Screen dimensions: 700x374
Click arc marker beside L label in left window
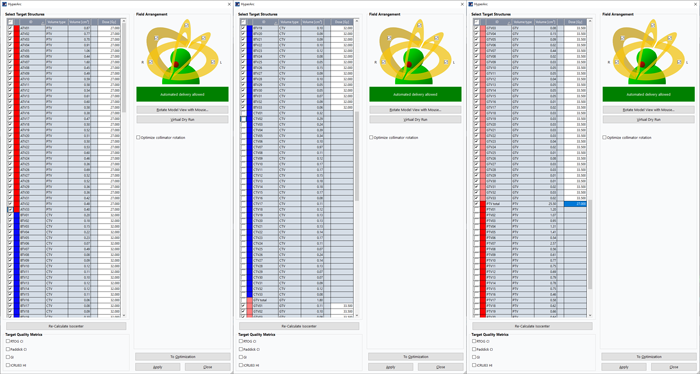tap(213, 62)
